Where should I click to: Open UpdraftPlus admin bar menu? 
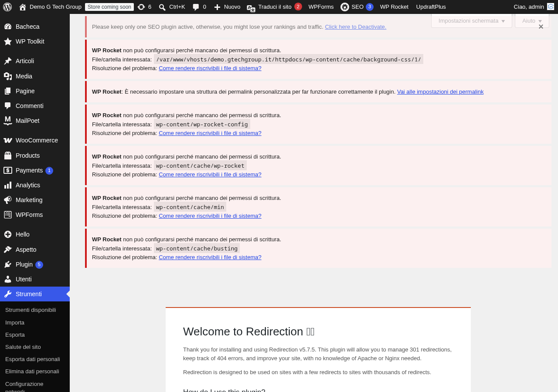431,7
